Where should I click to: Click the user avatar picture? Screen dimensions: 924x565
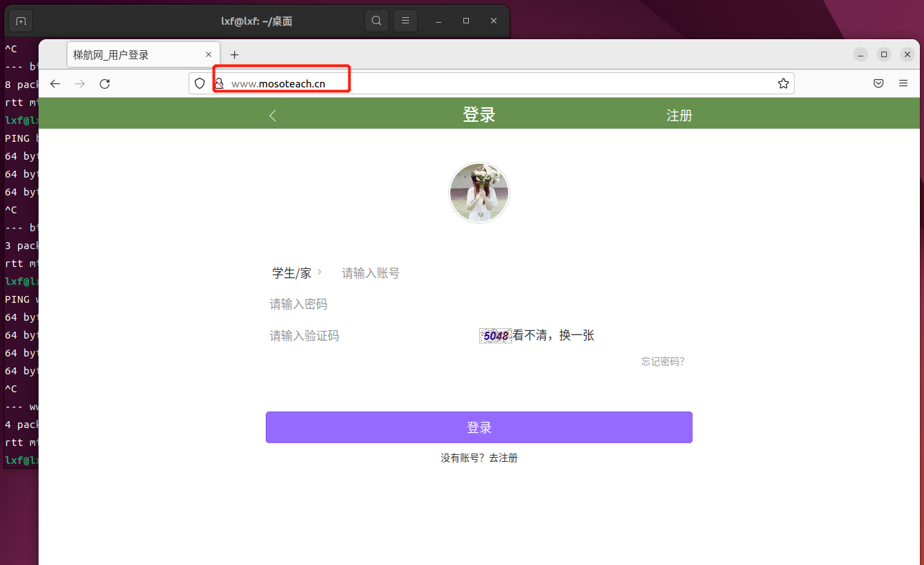coord(479,193)
